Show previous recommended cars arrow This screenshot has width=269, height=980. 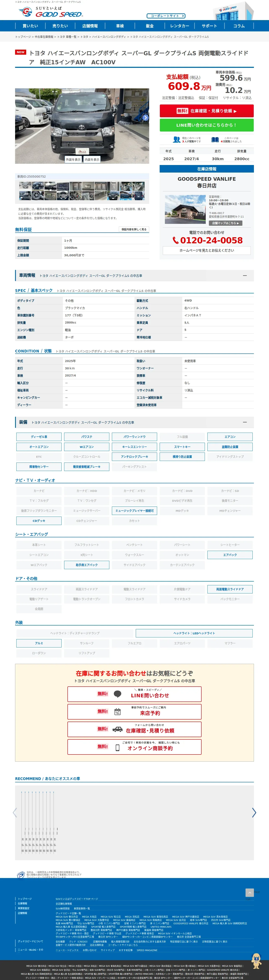tap(15, 813)
